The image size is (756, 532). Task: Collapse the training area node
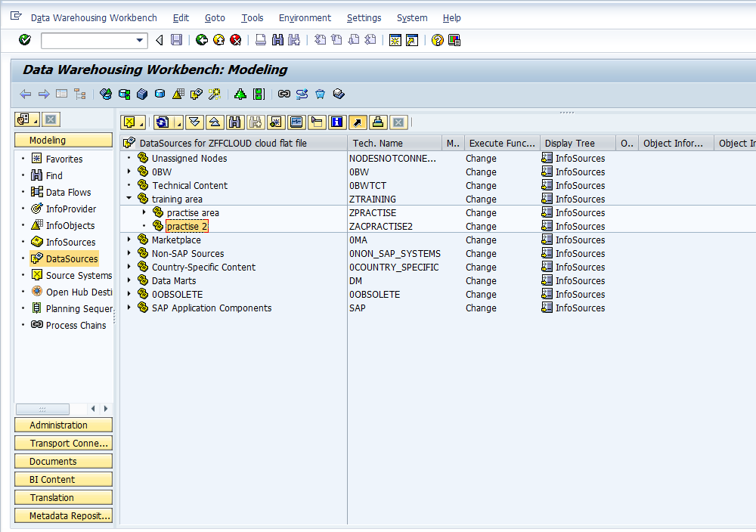click(129, 199)
